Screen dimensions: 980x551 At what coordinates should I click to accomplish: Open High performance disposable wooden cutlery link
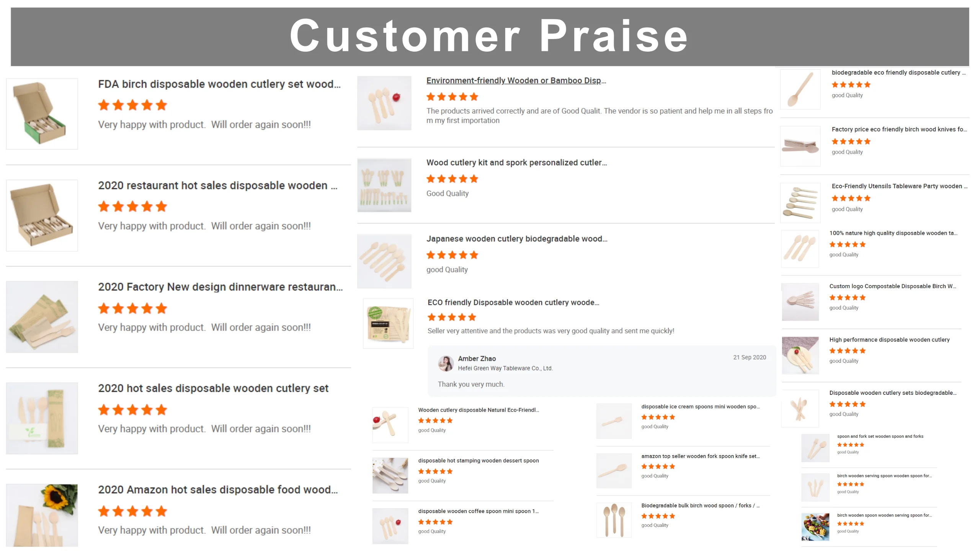[x=889, y=340]
